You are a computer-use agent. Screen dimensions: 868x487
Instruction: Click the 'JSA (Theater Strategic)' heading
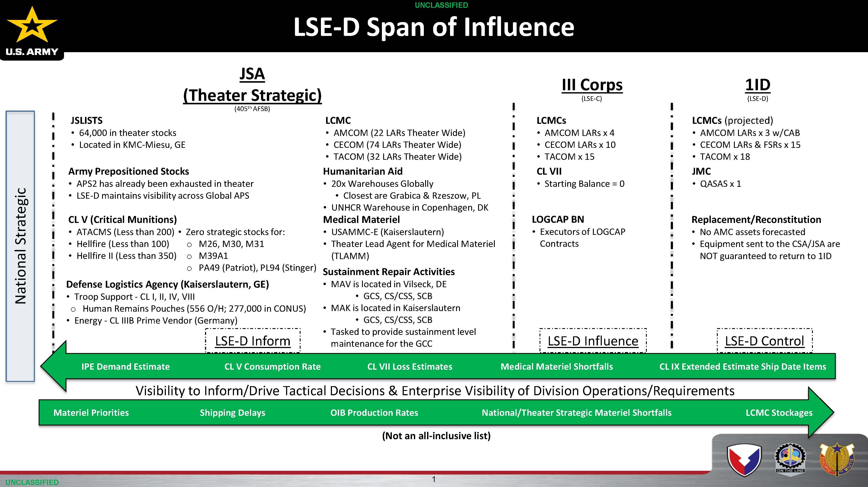[252, 85]
